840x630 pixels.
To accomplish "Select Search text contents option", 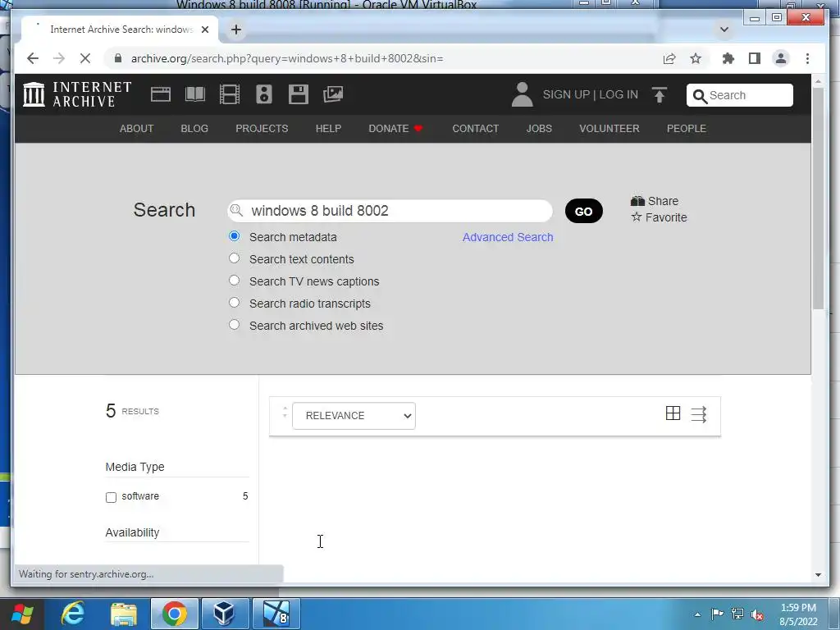I will pos(234,258).
